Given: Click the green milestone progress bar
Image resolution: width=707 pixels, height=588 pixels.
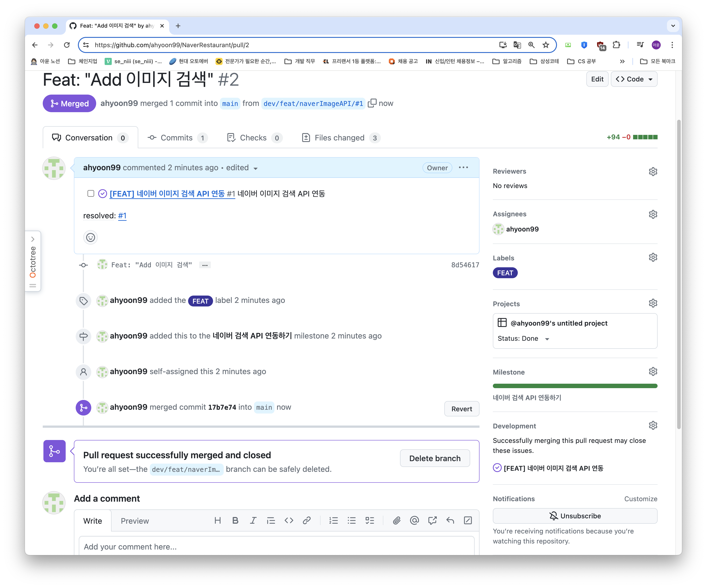Looking at the screenshot, I should click(x=575, y=386).
